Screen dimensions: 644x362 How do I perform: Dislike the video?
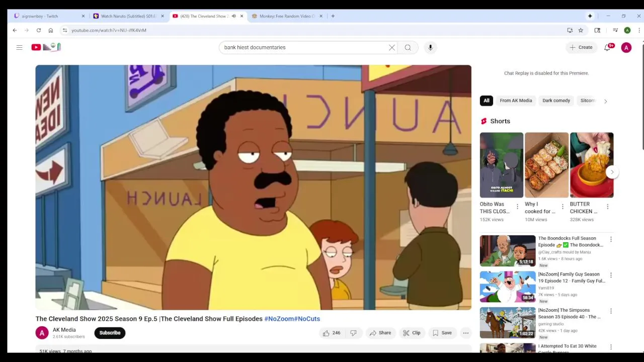tap(354, 333)
